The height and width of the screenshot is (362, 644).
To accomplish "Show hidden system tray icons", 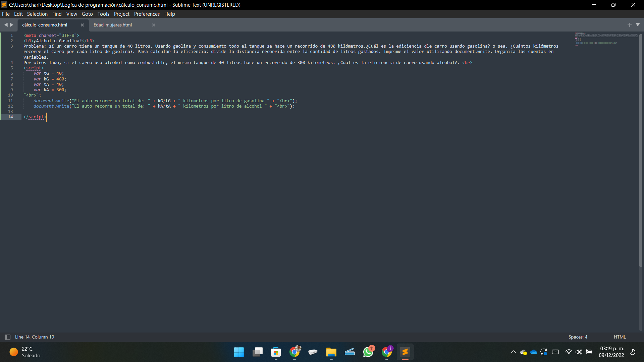I will click(514, 352).
